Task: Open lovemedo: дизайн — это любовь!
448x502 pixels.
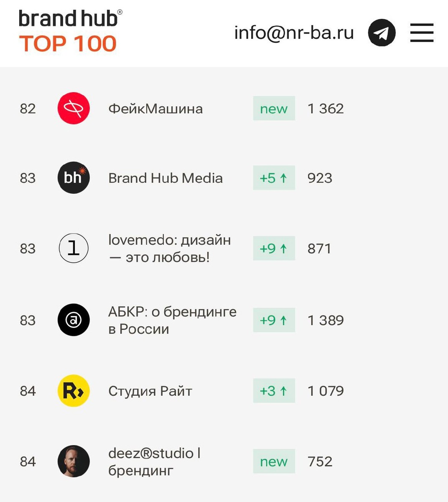Action: click(x=169, y=248)
